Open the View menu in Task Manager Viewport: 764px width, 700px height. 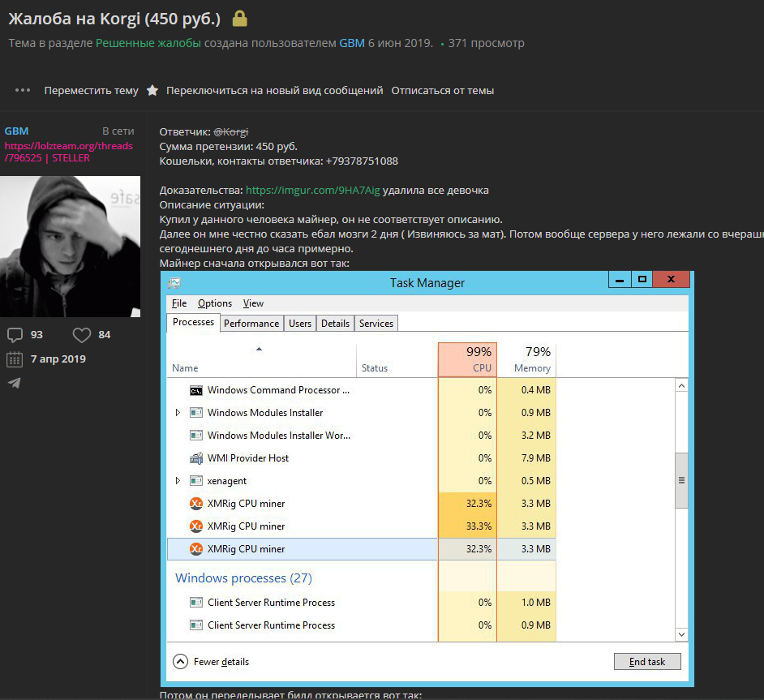pyautogui.click(x=252, y=303)
